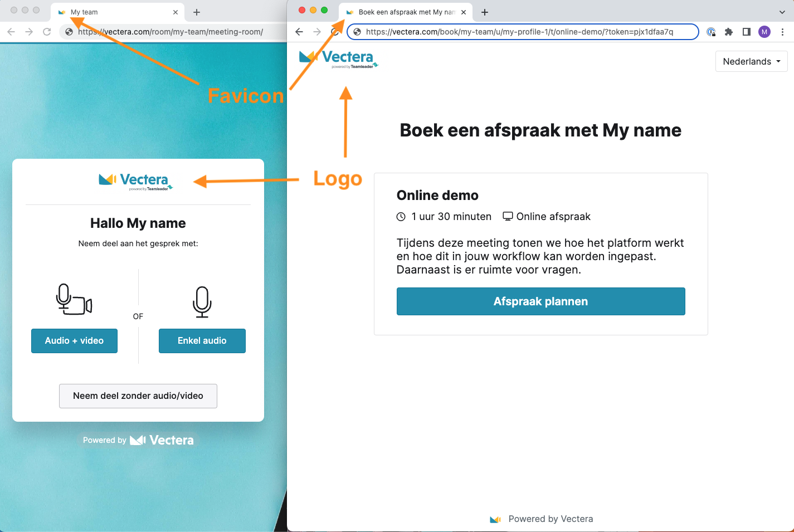Open the Nederlands language dropdown
794x532 pixels.
pyautogui.click(x=751, y=61)
